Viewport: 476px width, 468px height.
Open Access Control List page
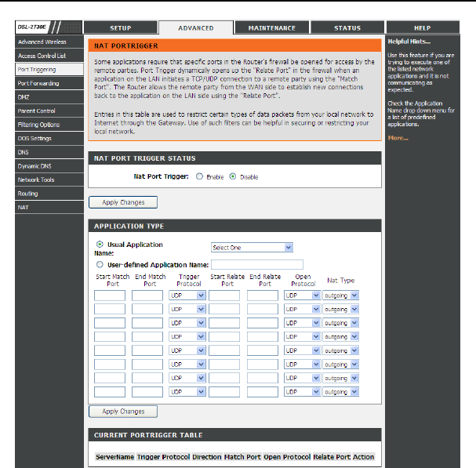[49, 56]
